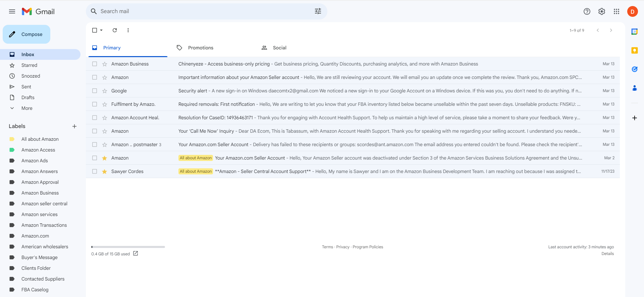
Task: Open the Program Policies link
Action: click(x=368, y=247)
